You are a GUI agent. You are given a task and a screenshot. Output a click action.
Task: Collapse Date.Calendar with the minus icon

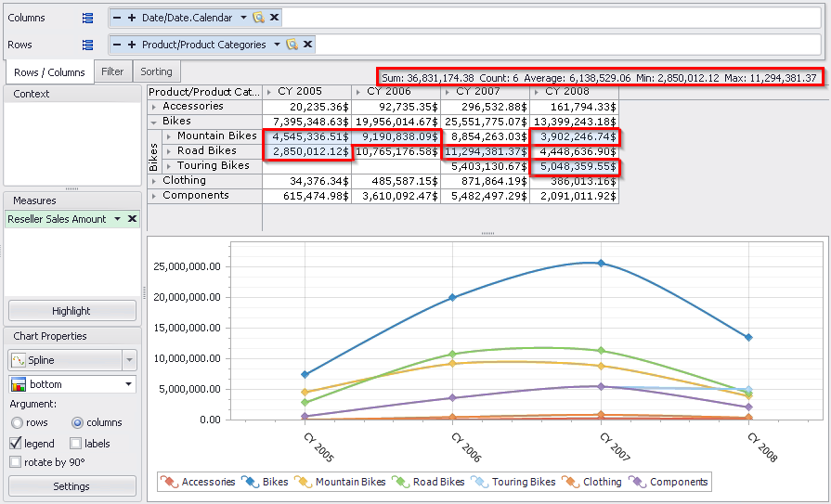pos(117,18)
